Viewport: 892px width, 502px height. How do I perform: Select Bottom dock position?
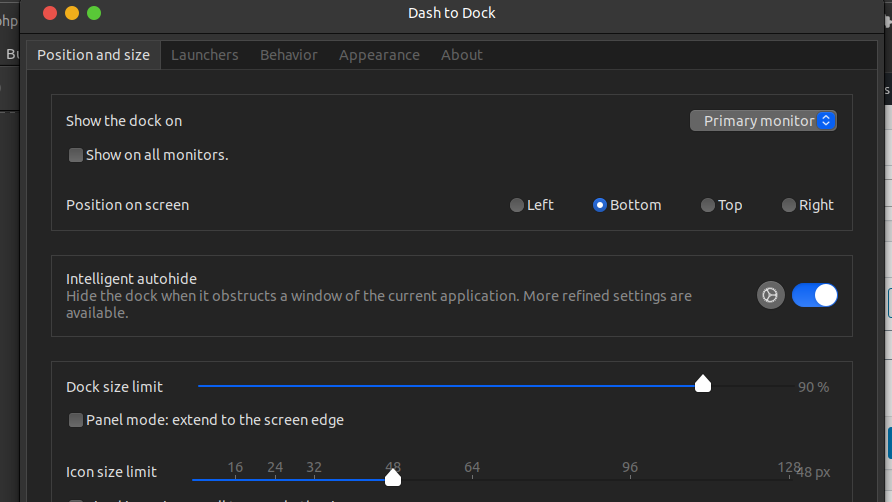600,205
